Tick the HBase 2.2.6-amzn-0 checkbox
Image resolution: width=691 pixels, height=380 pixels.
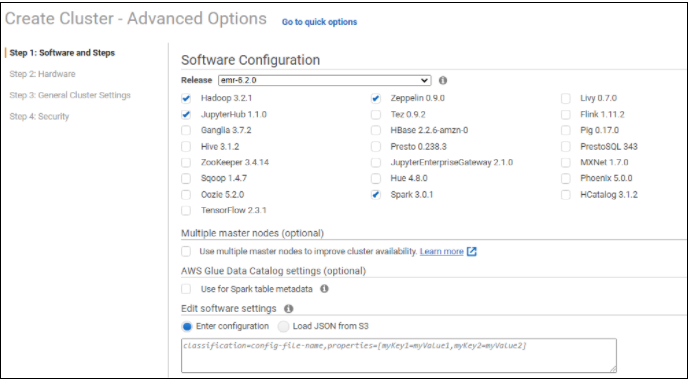[x=375, y=130]
